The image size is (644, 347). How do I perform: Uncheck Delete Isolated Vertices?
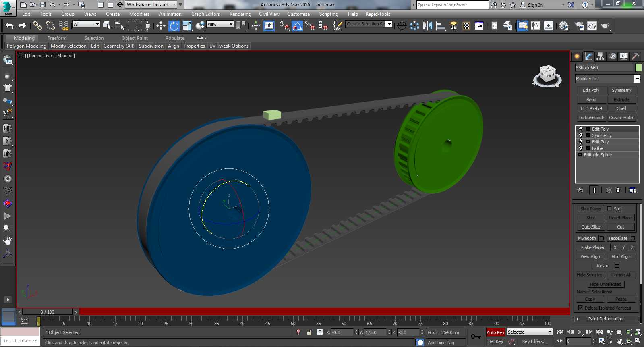tap(580, 308)
